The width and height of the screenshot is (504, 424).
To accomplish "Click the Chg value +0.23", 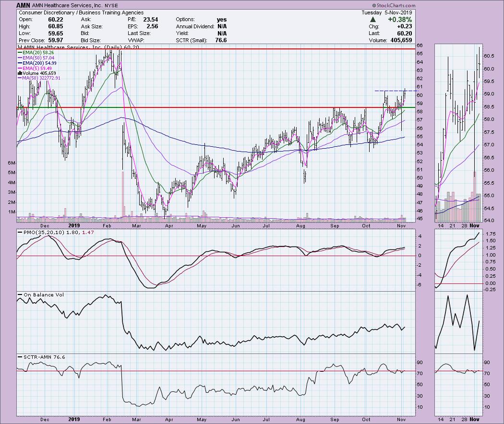I will [404, 26].
